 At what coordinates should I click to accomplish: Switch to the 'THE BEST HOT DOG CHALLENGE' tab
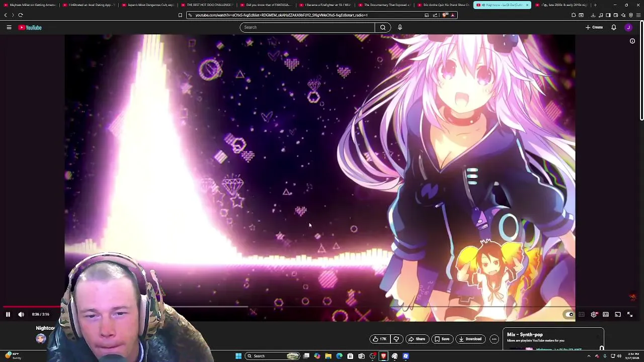point(207,5)
